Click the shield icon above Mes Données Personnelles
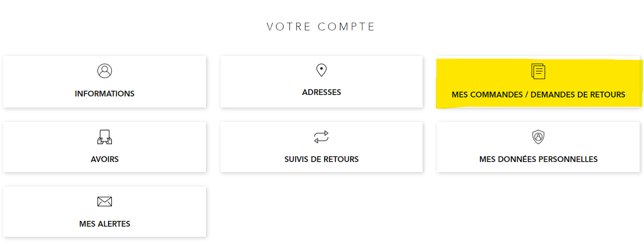The width and height of the screenshot is (644, 244). coord(538,137)
